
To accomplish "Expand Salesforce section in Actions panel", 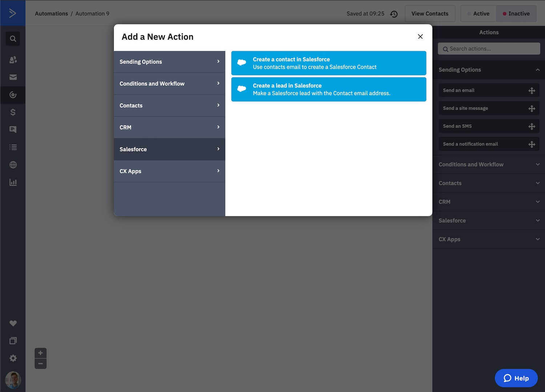I will [x=489, y=221].
